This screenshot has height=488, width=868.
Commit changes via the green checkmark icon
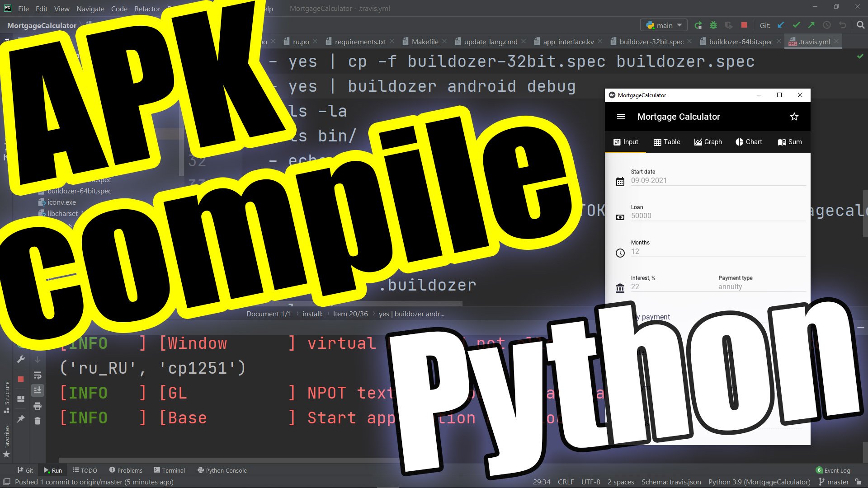[797, 25]
